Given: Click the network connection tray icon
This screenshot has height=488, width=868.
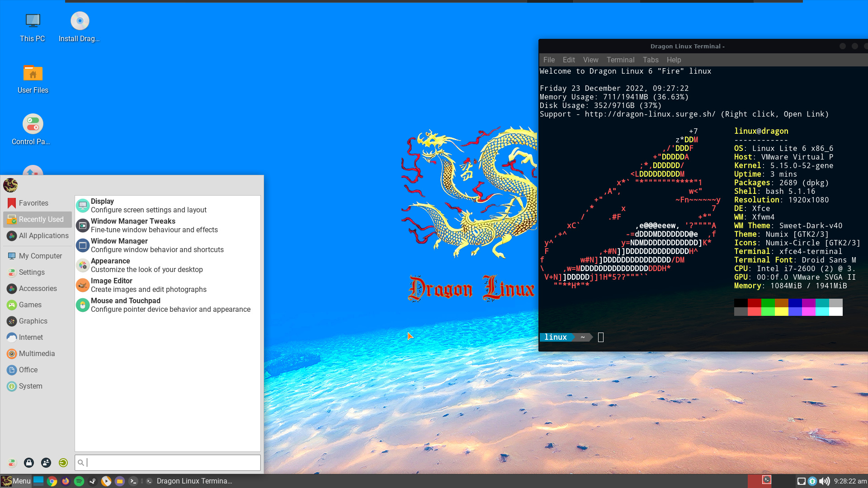Looking at the screenshot, I should click(x=801, y=481).
